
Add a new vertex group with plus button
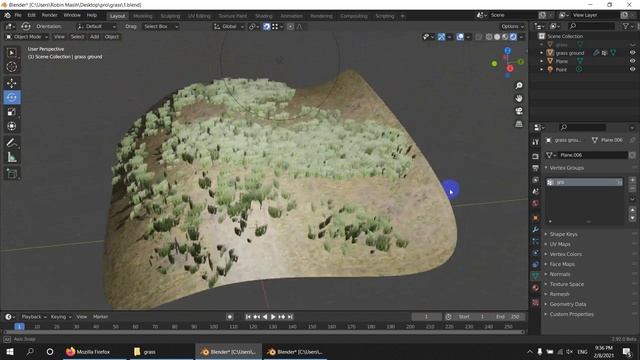point(632,180)
